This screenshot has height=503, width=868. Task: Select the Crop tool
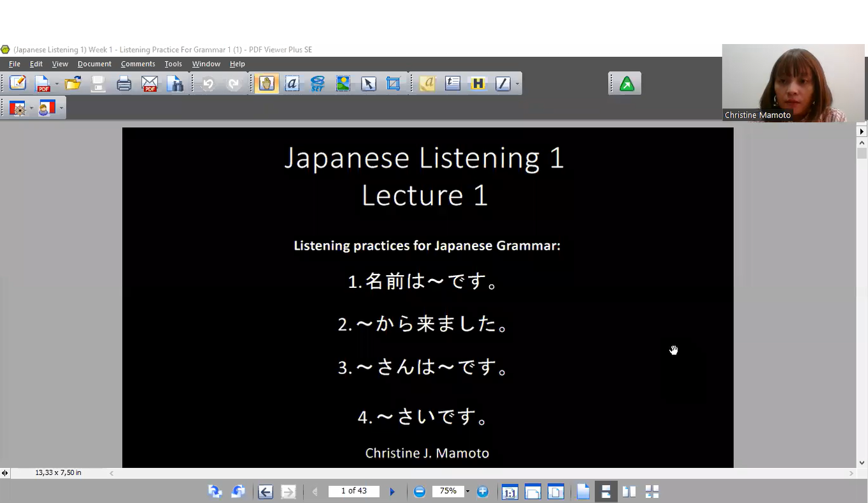pos(393,84)
